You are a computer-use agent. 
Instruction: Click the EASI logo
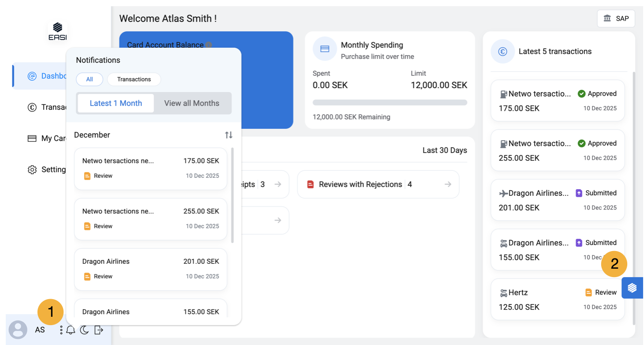pyautogui.click(x=58, y=32)
